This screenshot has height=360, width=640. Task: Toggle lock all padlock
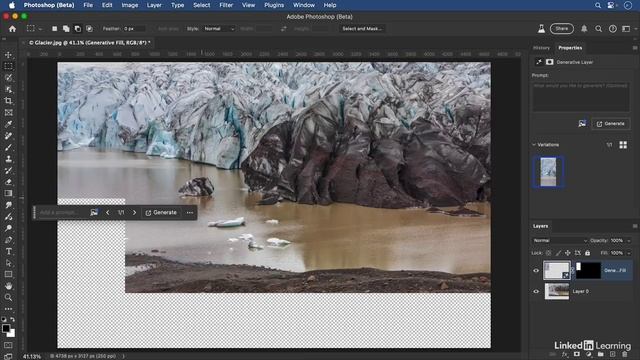(587, 253)
